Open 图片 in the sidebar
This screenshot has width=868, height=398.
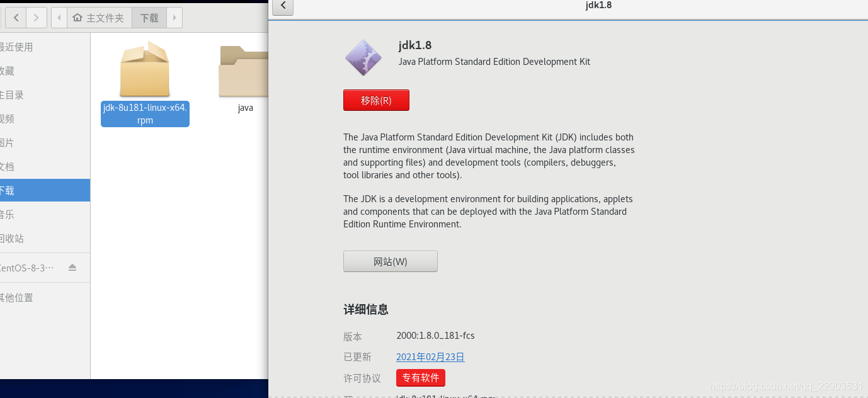(x=45, y=142)
